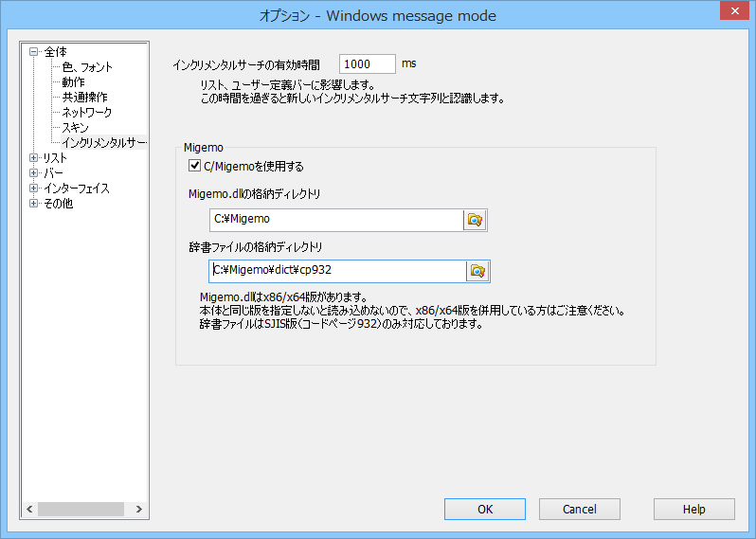The width and height of the screenshot is (756, 539).
Task: Select the リスト tree item label
Action: click(55, 157)
